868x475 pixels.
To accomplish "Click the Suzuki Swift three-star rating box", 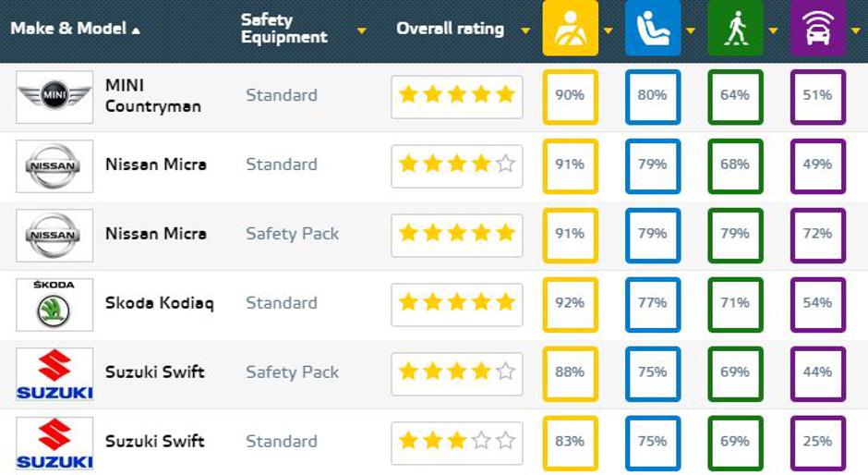I will (456, 442).
